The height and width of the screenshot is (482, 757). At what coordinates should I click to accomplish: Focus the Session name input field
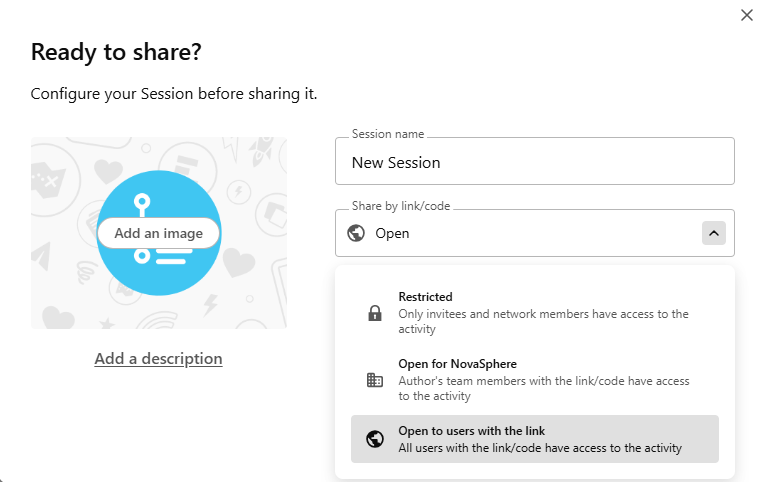pyautogui.click(x=534, y=162)
